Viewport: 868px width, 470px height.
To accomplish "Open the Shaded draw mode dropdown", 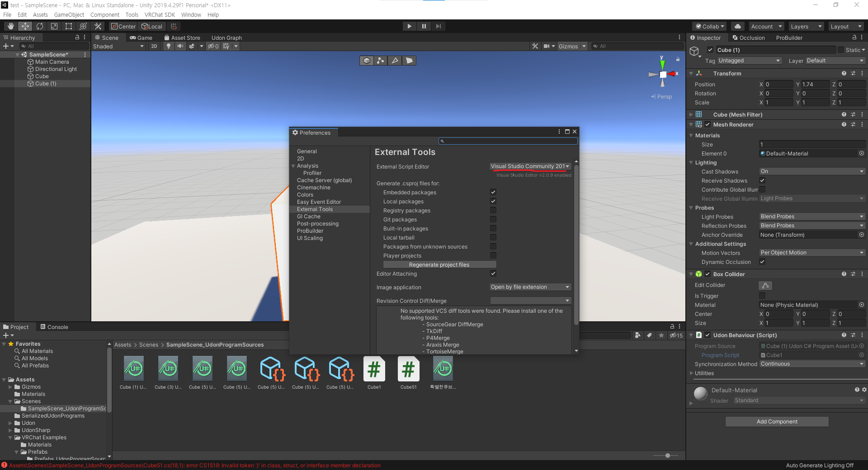I will click(x=118, y=46).
